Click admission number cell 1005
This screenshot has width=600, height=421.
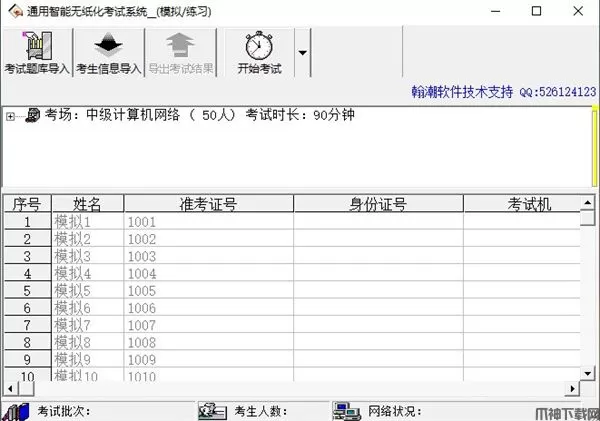209,290
